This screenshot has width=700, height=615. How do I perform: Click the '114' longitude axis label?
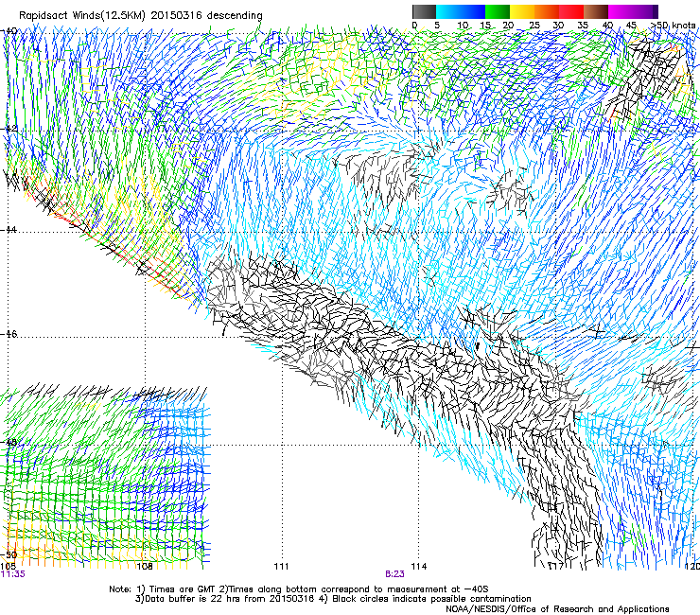[419, 567]
